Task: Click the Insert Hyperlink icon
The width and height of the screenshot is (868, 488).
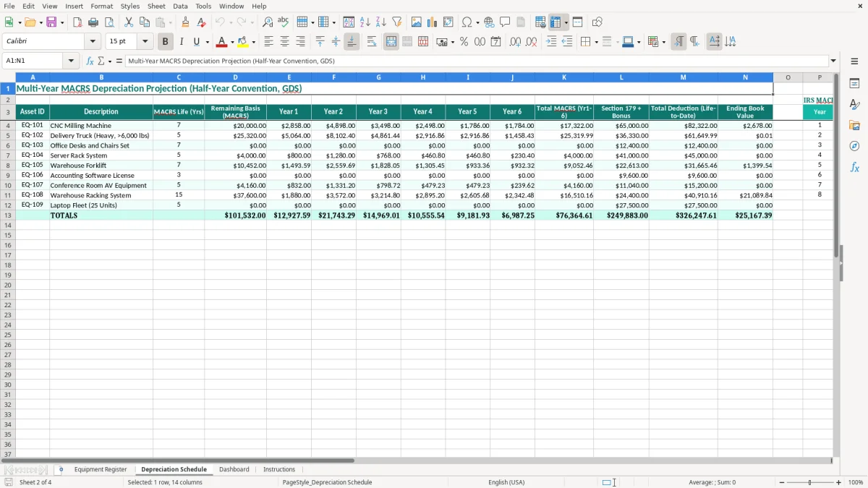Action: pos(490,22)
